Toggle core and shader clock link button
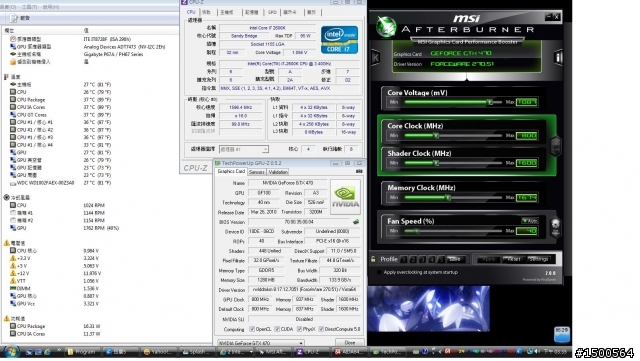The width and height of the screenshot is (640, 361). point(556,145)
